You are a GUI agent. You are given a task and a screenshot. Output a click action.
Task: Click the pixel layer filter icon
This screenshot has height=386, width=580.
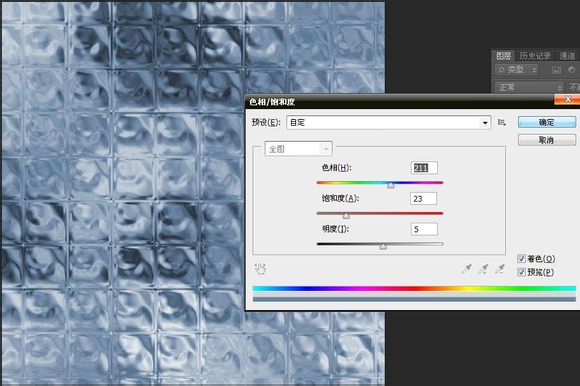coord(556,69)
